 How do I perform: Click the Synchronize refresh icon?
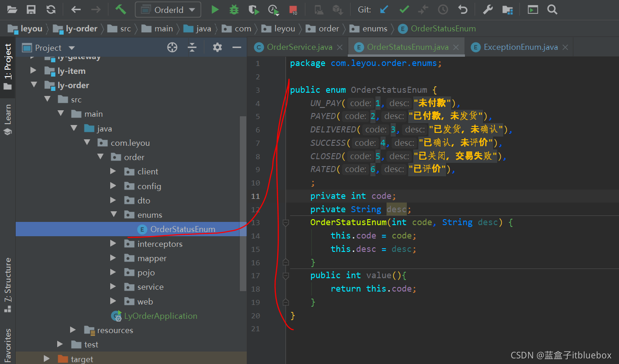pos(51,9)
